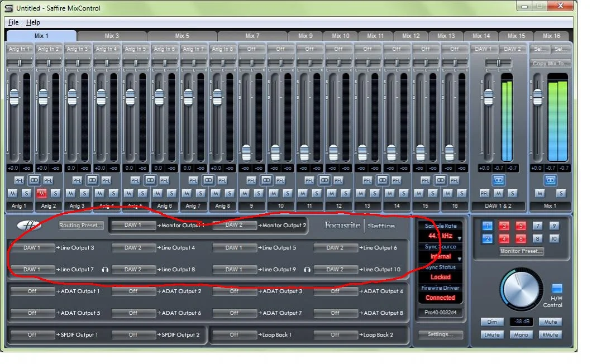Toggle monitor output button 10
This screenshot has width=592, height=364.
(x=554, y=238)
